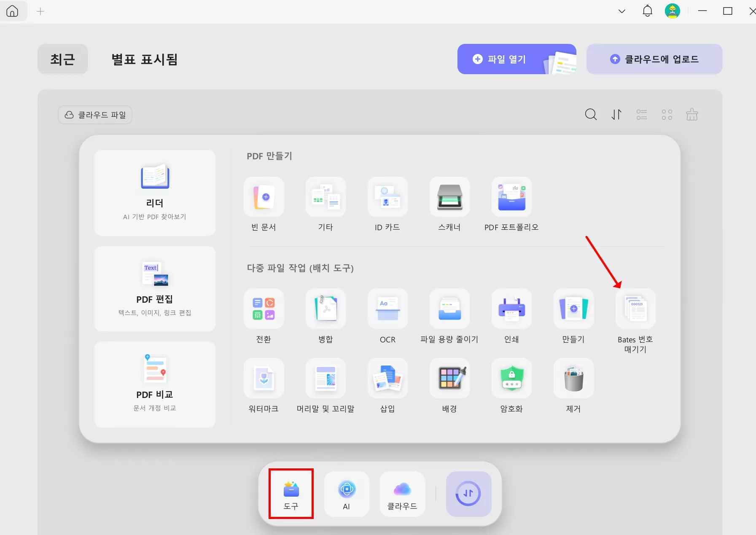Select the 암호화 (encrypt) tool
This screenshot has height=535, width=756.
[x=511, y=378]
